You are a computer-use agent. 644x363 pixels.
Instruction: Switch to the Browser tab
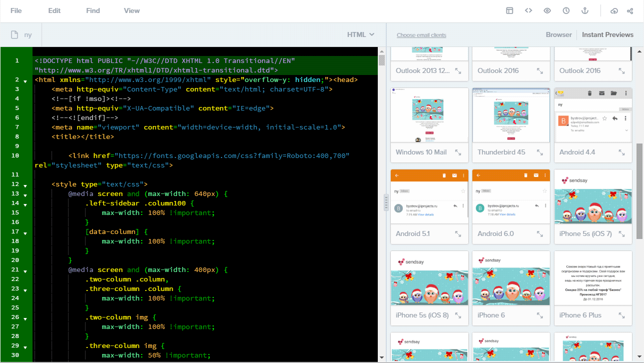[558, 34]
